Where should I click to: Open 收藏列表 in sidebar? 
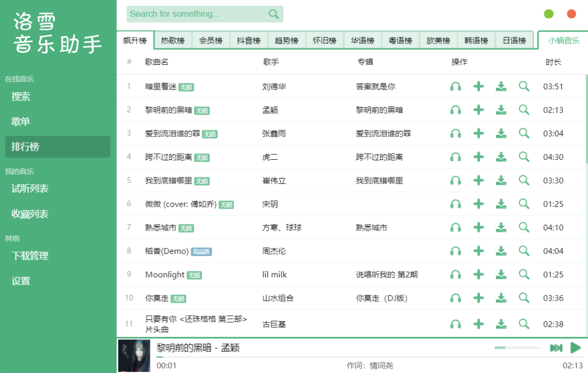click(x=58, y=214)
